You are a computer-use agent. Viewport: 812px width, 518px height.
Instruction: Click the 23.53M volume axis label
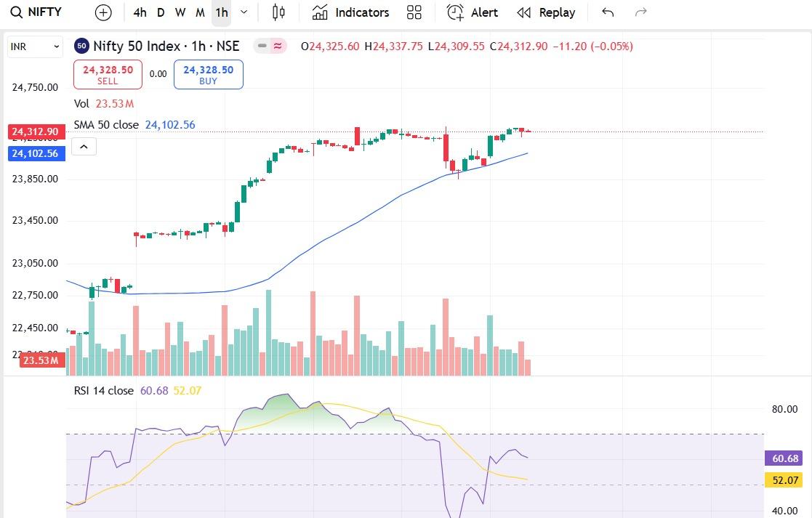pos(42,360)
